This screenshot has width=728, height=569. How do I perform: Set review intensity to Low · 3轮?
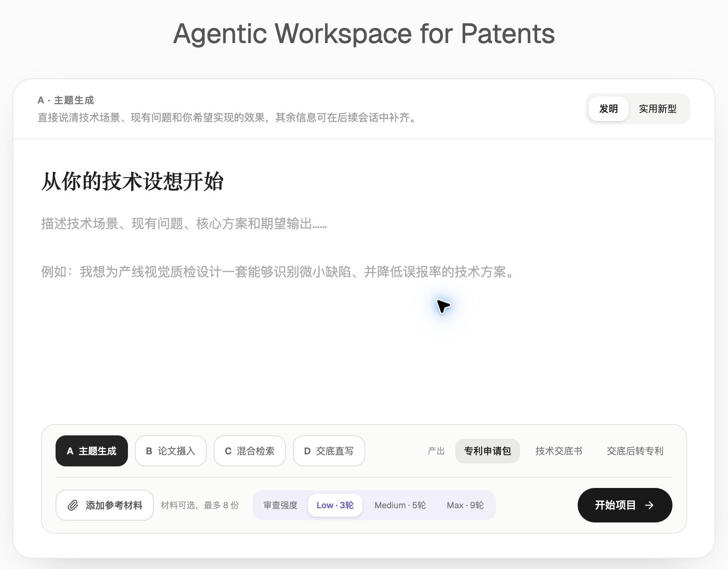[x=335, y=505]
